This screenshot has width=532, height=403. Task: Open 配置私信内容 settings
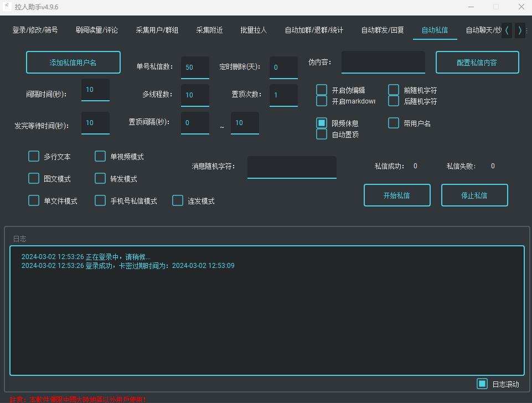(x=477, y=63)
